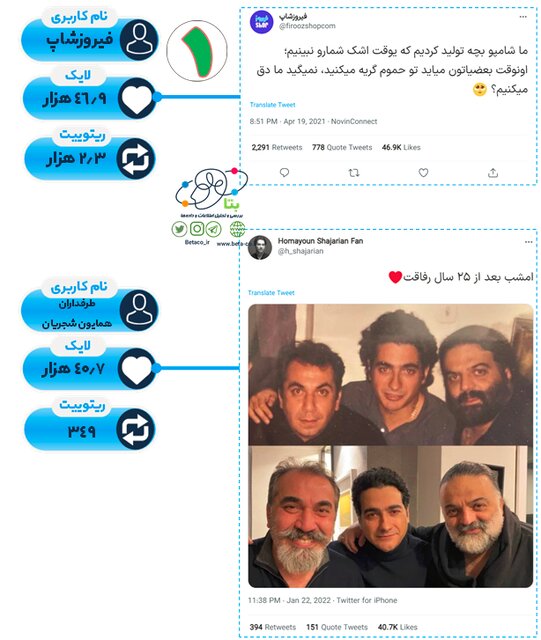
Task: Open the @firoozshopcom profile avatar
Action: pyautogui.click(x=261, y=22)
